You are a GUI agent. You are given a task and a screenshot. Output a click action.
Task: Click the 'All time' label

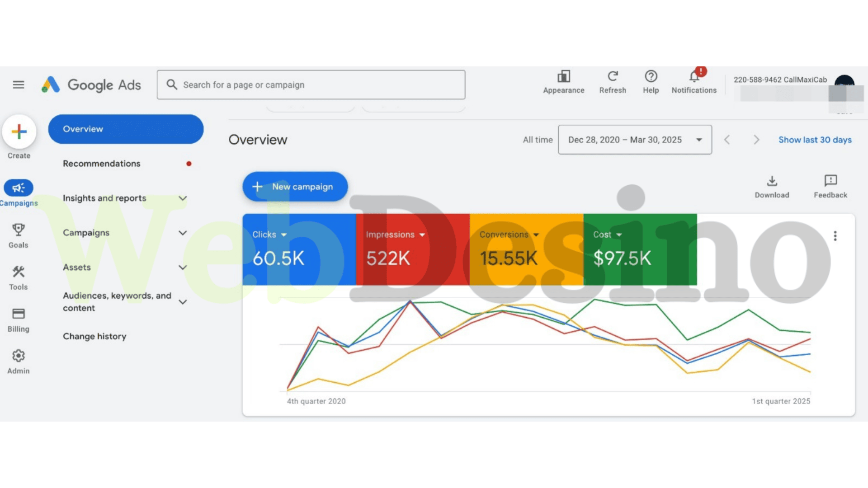coord(538,140)
